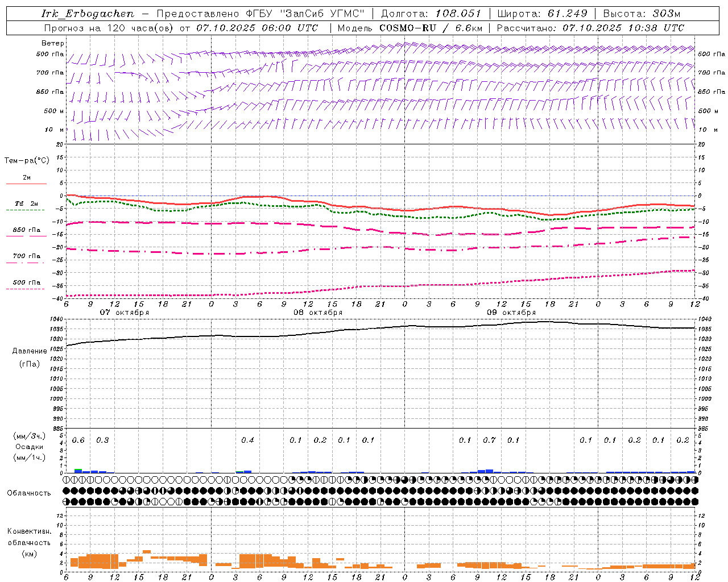Image resolution: width=728 pixels, height=582 pixels.
Task: Click the Td 2м dew point legend
Action: (x=26, y=203)
